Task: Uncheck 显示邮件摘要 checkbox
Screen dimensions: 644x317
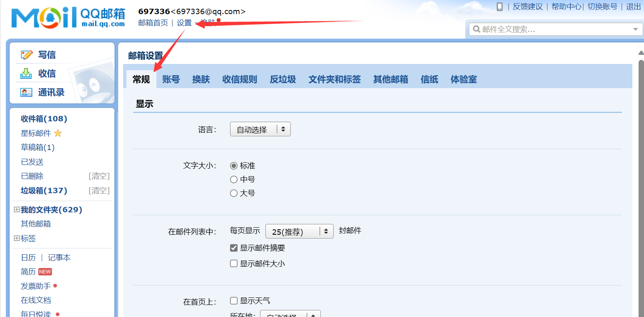Action: [x=234, y=248]
